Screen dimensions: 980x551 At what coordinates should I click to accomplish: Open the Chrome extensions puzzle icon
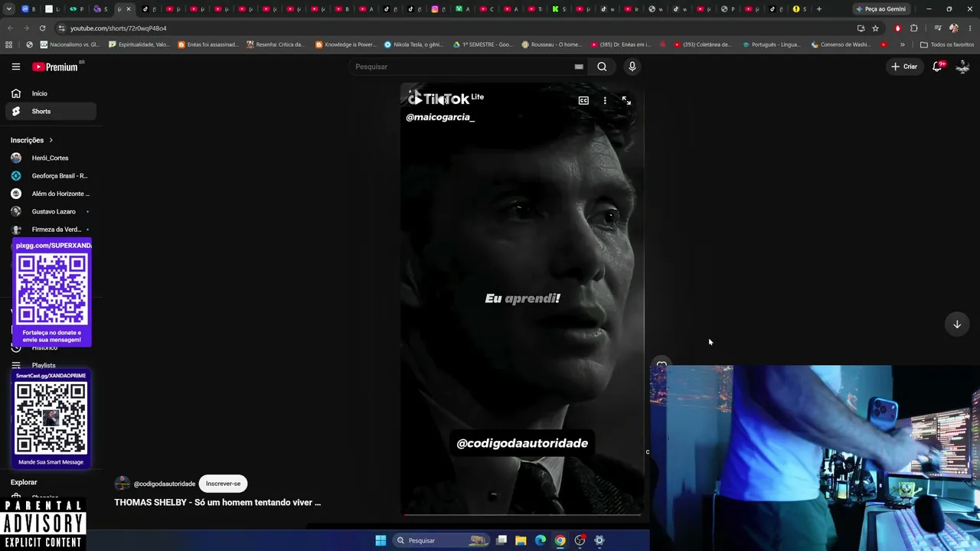tap(913, 28)
